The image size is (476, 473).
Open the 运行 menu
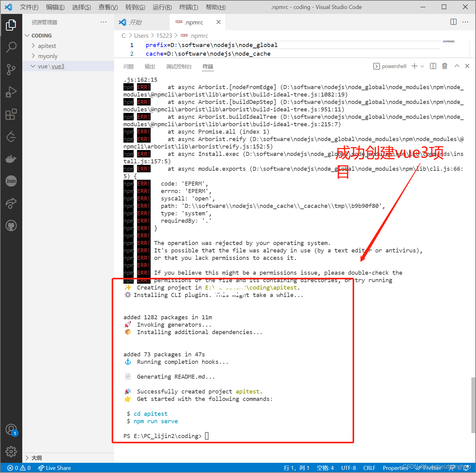(x=162, y=7)
